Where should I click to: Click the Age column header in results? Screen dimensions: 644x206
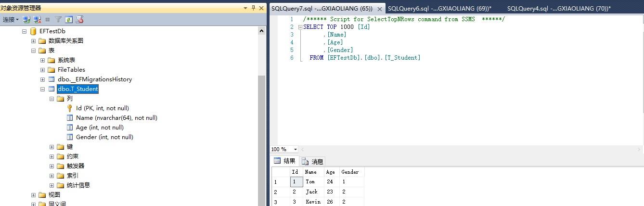tap(331, 172)
